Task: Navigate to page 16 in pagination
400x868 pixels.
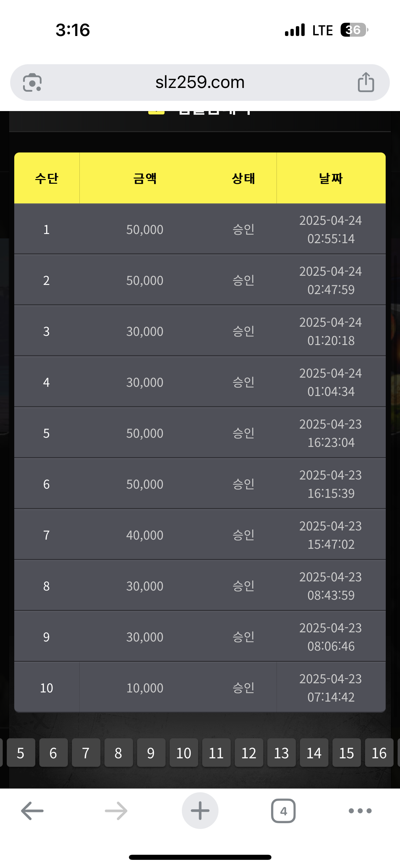Action: [379, 753]
